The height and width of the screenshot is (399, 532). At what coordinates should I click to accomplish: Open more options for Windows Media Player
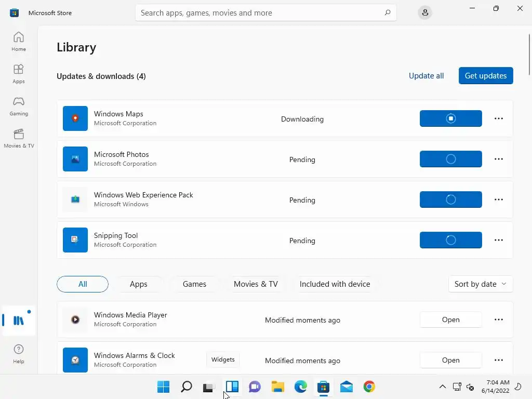(x=498, y=320)
